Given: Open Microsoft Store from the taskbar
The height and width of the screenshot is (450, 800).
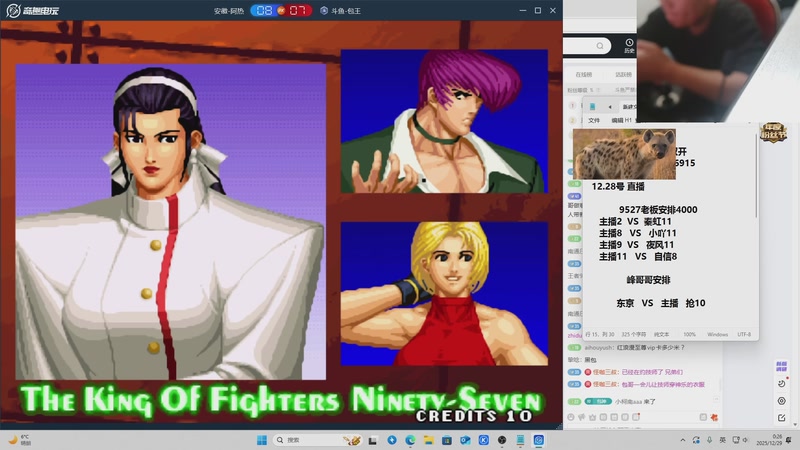Looking at the screenshot, I should 447,440.
